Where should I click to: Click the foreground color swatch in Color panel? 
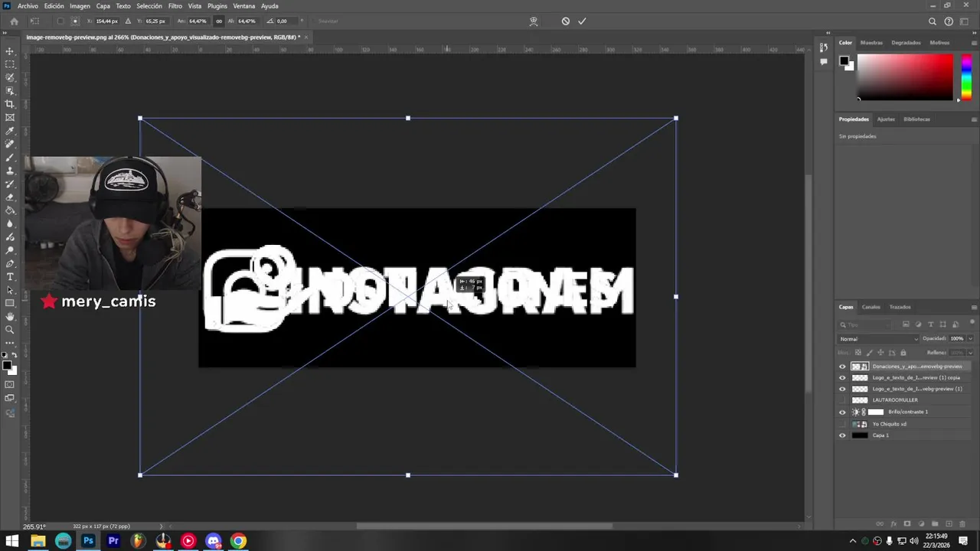pyautogui.click(x=844, y=60)
